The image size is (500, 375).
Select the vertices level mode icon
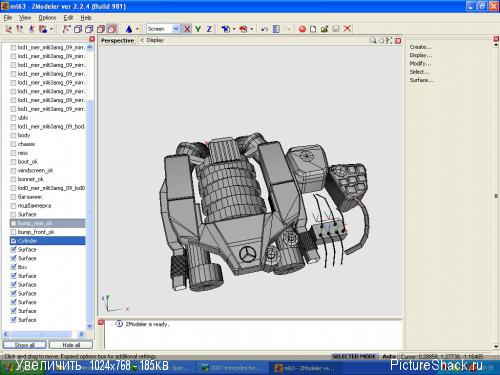8,29
